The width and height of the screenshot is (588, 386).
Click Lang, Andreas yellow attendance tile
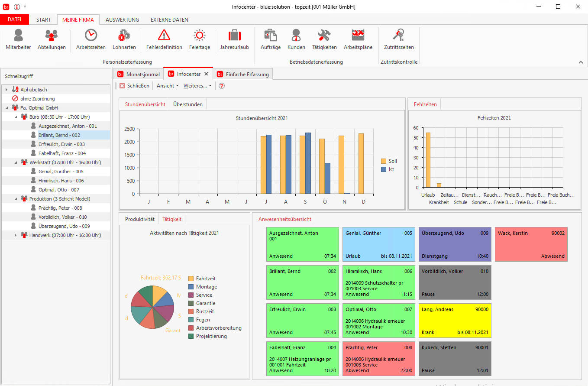455,321
